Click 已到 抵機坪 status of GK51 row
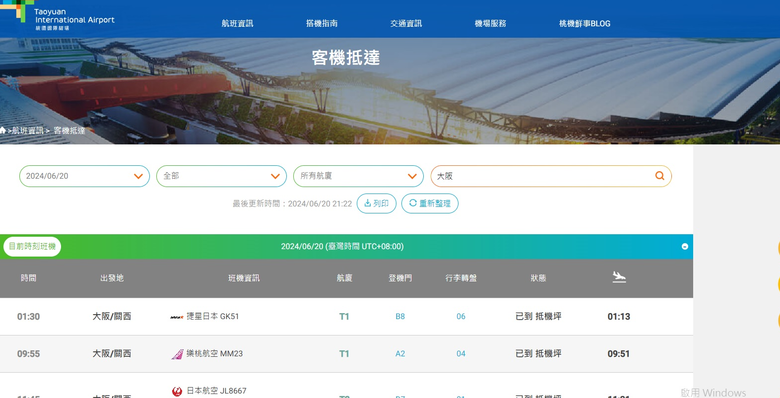Viewport: 780px width, 398px height. click(538, 316)
